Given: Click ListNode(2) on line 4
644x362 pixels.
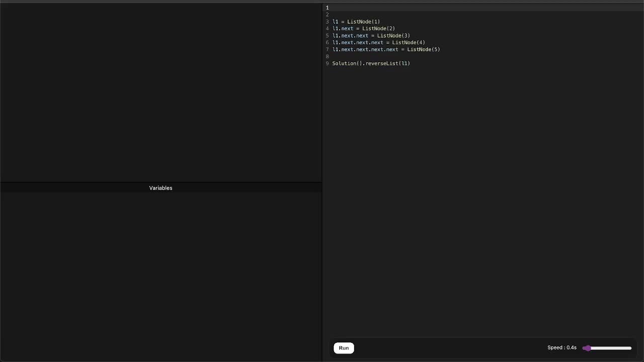Looking at the screenshot, I should pyautogui.click(x=378, y=29).
